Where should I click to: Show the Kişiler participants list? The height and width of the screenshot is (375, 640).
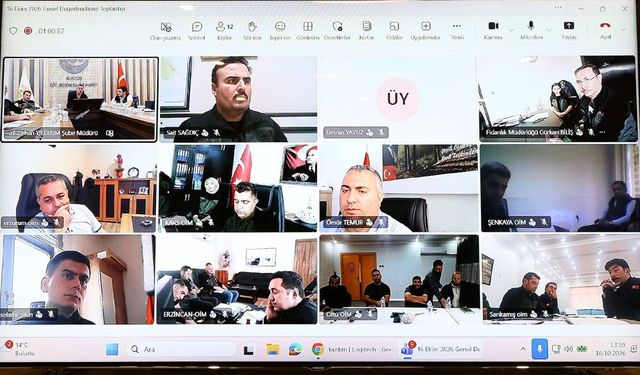point(224,31)
